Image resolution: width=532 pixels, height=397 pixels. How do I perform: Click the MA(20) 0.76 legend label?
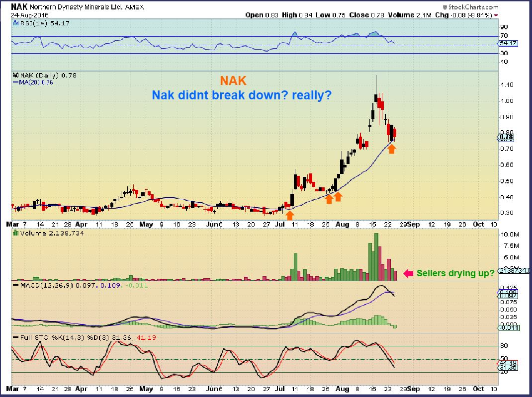coord(33,82)
